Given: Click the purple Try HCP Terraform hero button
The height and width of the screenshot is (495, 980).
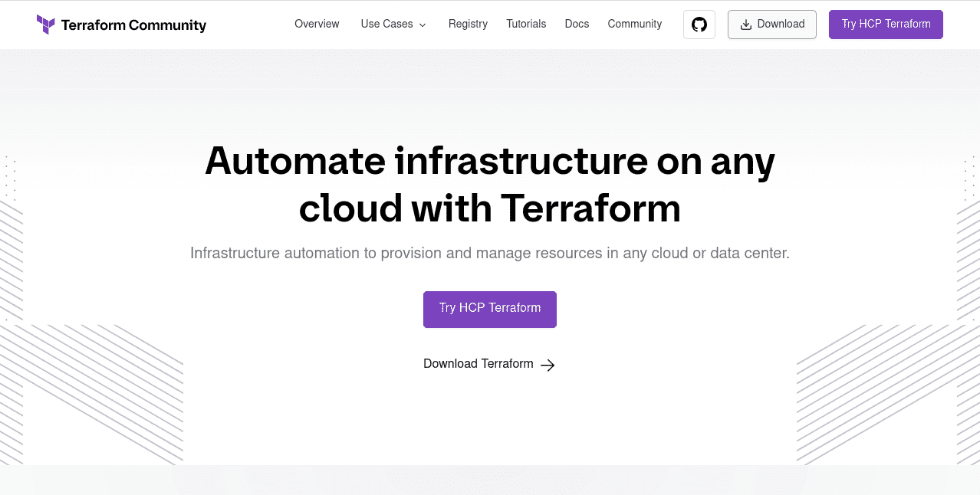Looking at the screenshot, I should 489,309.
